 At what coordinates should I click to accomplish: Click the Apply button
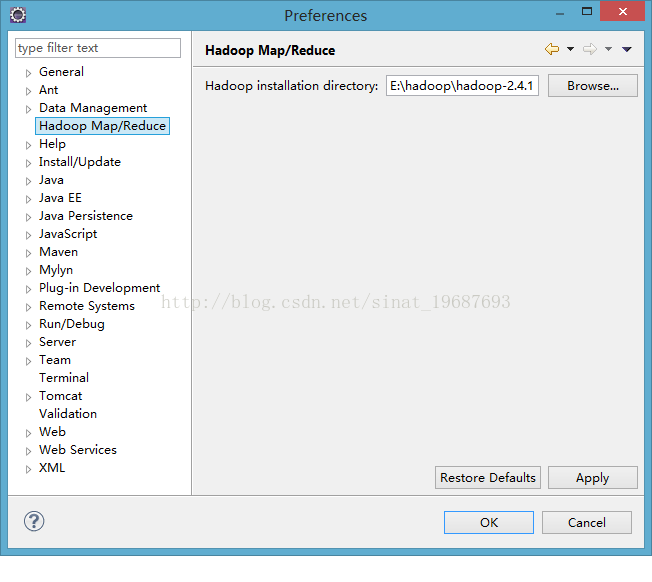point(593,478)
